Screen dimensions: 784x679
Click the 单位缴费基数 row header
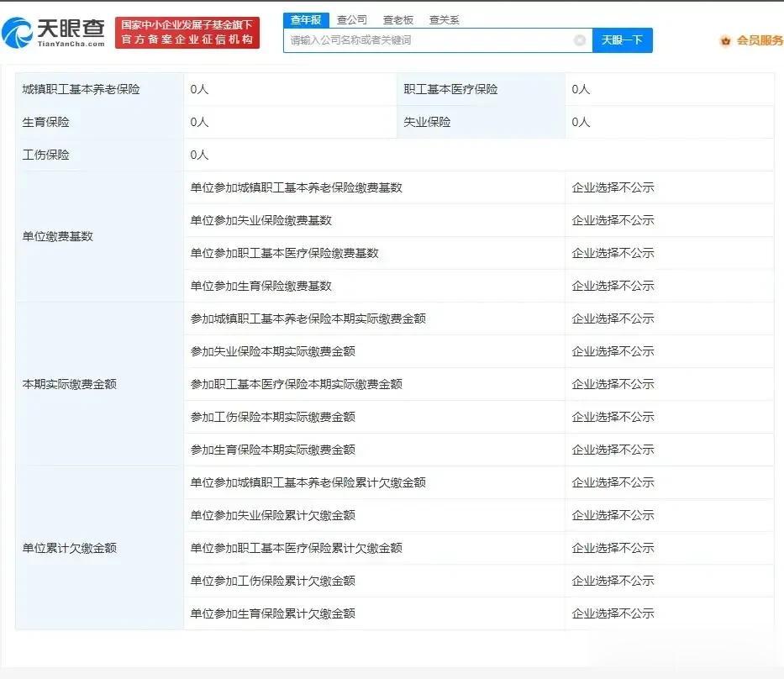[57, 236]
